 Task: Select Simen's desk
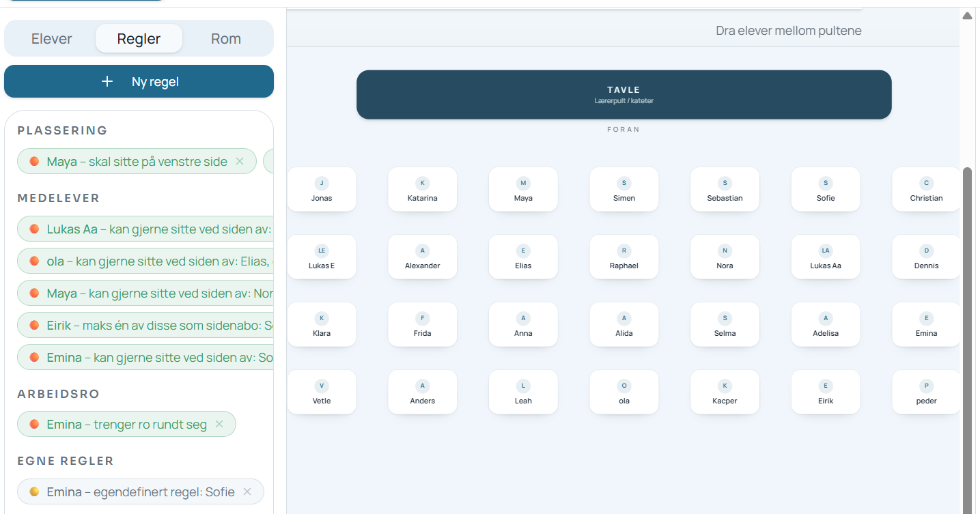pos(624,190)
